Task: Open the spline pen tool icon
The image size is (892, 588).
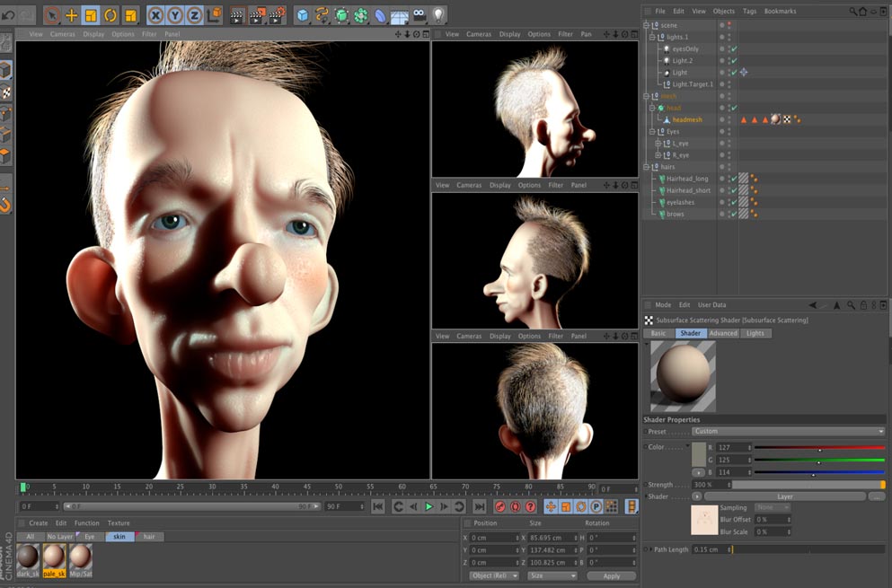Action: point(322,15)
